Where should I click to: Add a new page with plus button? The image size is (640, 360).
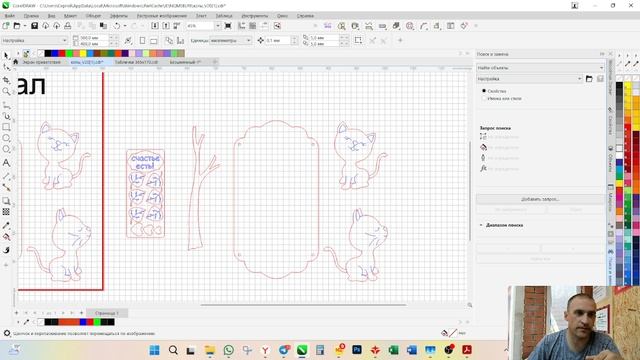click(x=81, y=313)
